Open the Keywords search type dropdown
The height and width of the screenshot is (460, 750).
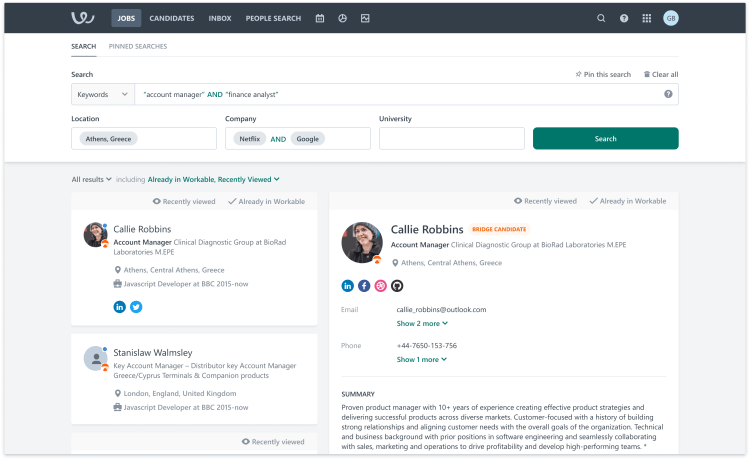(x=102, y=94)
